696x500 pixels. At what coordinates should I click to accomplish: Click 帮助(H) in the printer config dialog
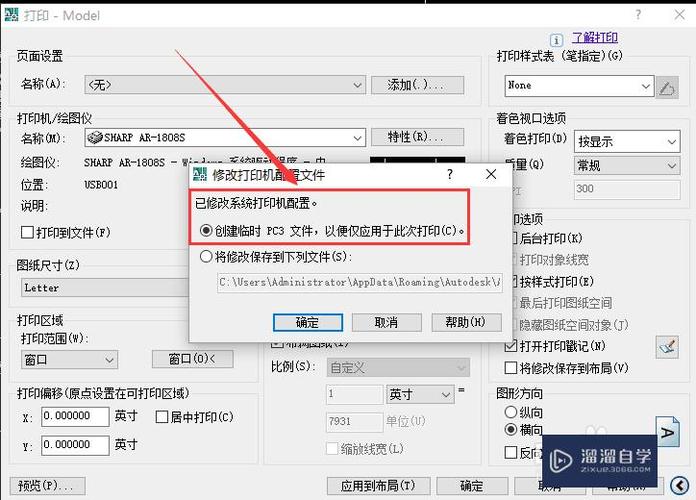467,322
